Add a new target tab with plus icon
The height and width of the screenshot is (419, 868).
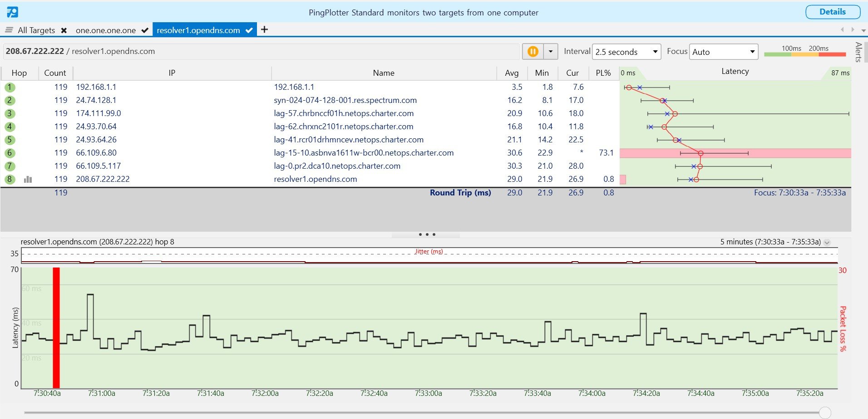pyautogui.click(x=264, y=29)
